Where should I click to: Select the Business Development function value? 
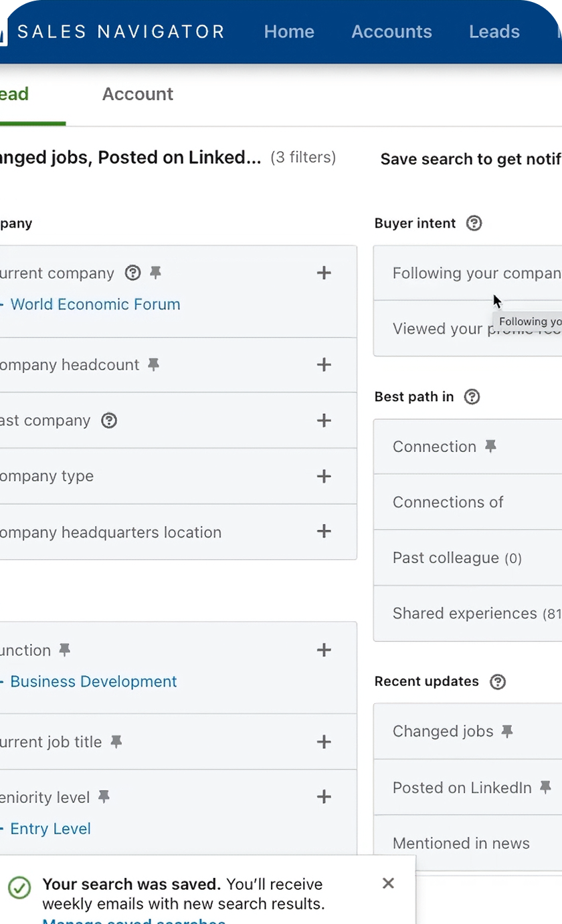(x=94, y=681)
